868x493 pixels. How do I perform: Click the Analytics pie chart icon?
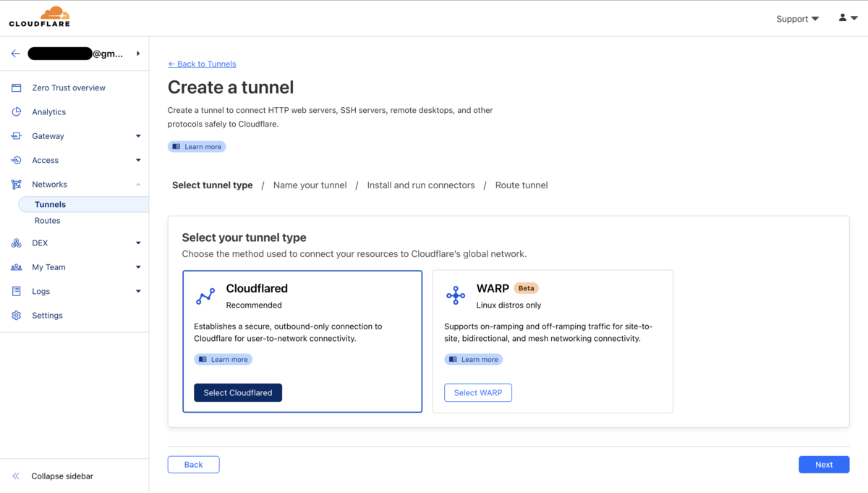(x=16, y=111)
